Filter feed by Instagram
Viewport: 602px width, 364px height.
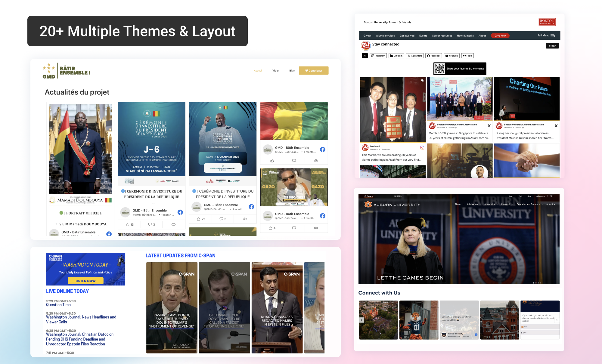(x=378, y=56)
